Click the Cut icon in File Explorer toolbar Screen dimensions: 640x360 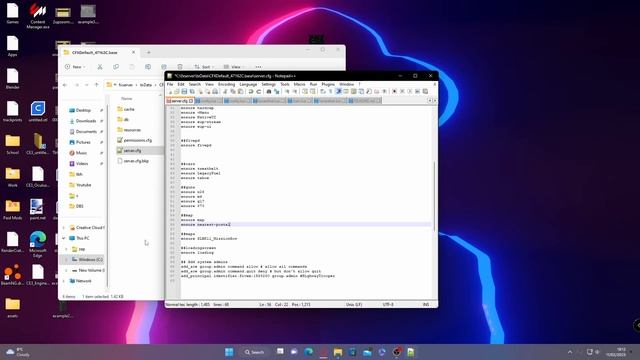[x=100, y=67]
